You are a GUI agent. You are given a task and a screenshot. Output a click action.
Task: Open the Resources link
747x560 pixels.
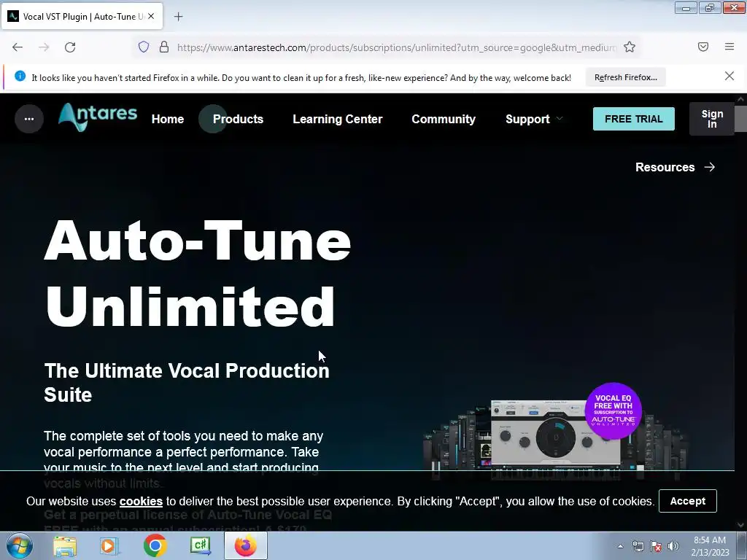[665, 167]
